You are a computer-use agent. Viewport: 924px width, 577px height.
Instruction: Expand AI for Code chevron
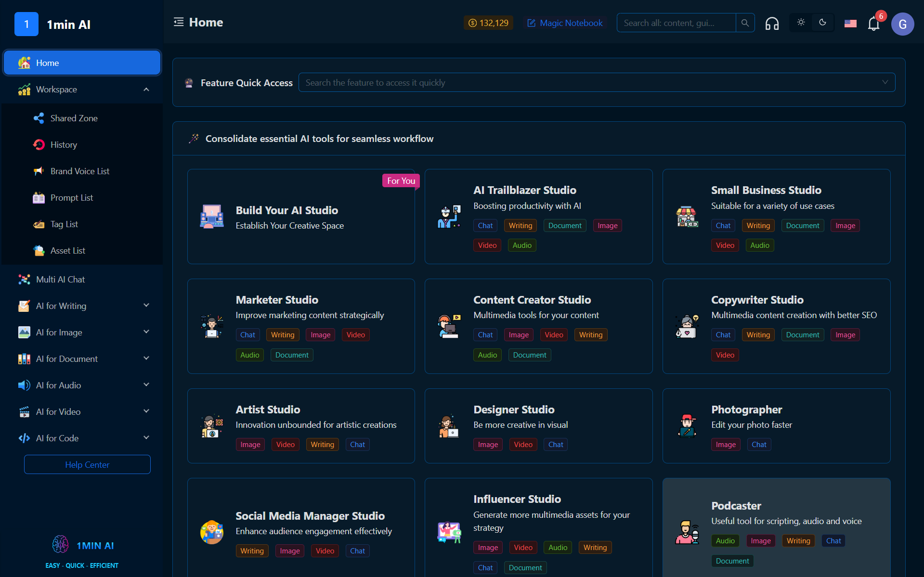point(146,437)
